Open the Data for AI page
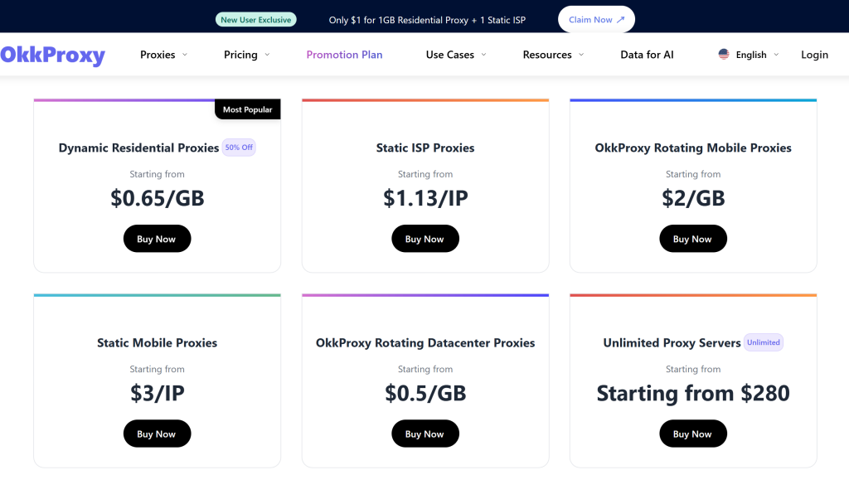Image resolution: width=849 pixels, height=504 pixels. 647,55
